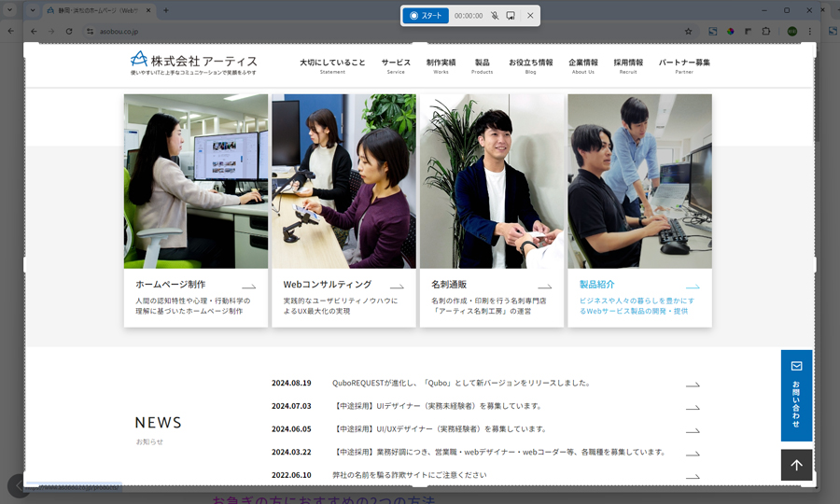Open a new browser tab
This screenshot has width=840, height=504.
[166, 10]
